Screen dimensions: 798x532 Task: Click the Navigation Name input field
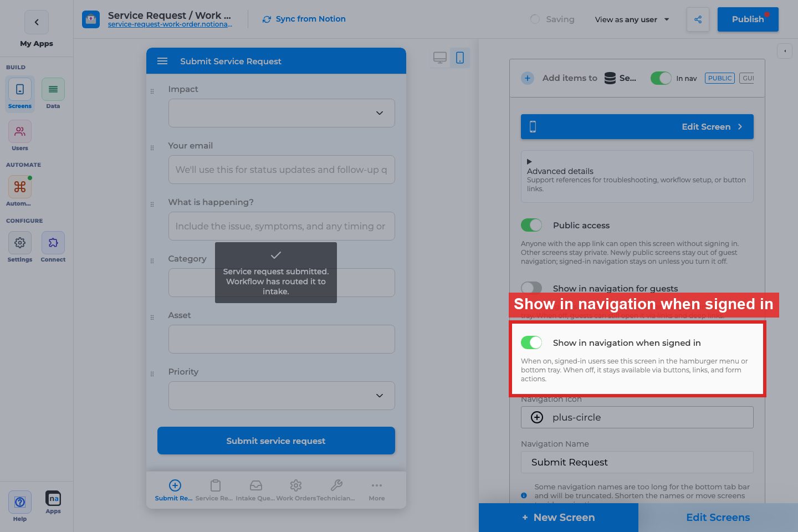637,462
